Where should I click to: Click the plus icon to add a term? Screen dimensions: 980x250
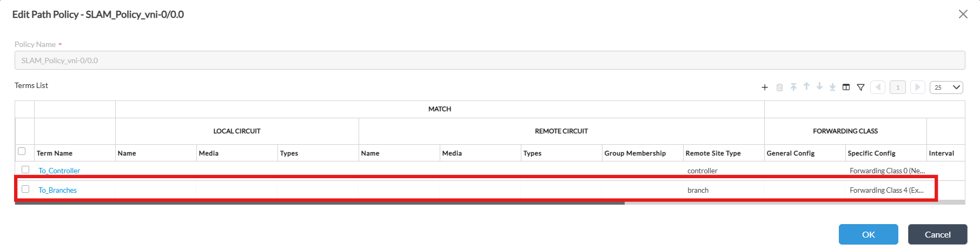[x=765, y=87]
